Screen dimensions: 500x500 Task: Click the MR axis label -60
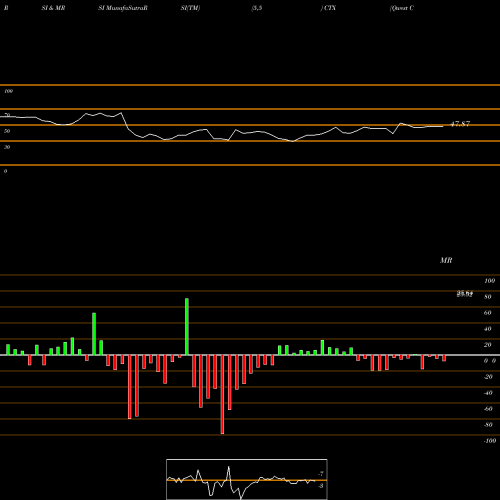488,409
